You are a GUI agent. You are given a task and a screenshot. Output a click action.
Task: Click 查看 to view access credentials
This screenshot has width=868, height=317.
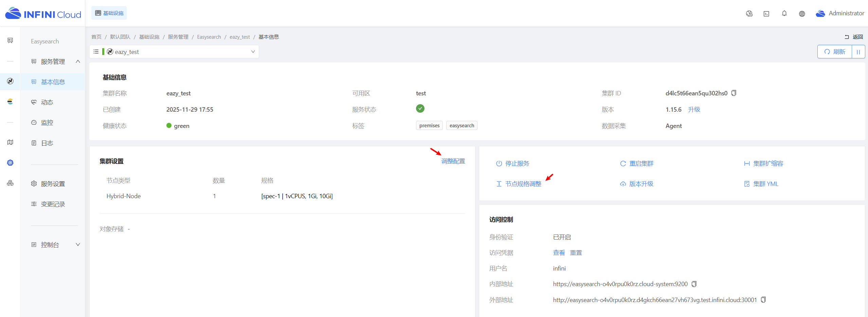pos(559,253)
